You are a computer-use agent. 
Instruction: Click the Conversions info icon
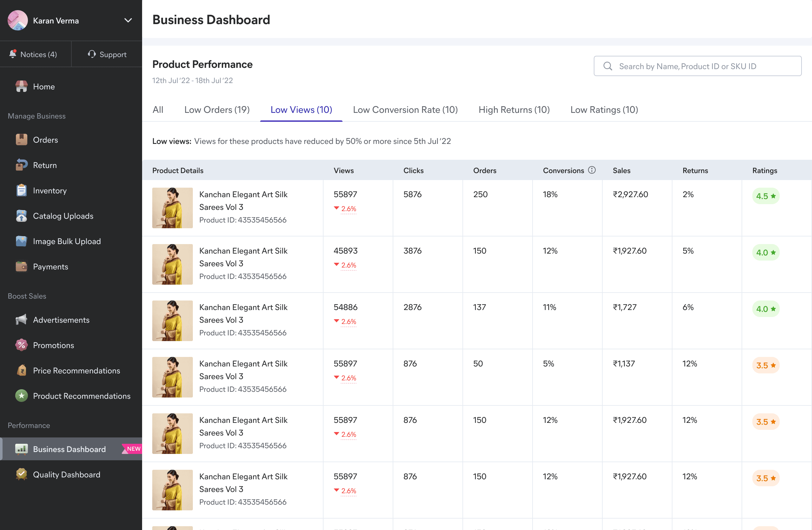pos(592,170)
